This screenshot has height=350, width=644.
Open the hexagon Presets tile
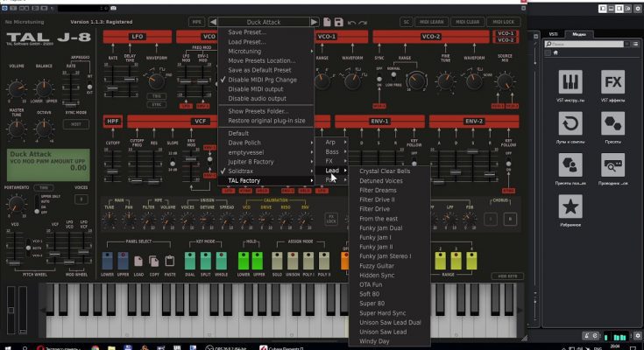[x=613, y=127]
